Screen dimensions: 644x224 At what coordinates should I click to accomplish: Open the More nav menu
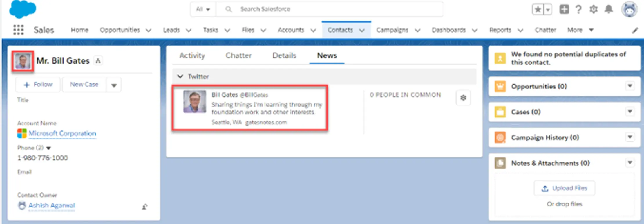580,30
